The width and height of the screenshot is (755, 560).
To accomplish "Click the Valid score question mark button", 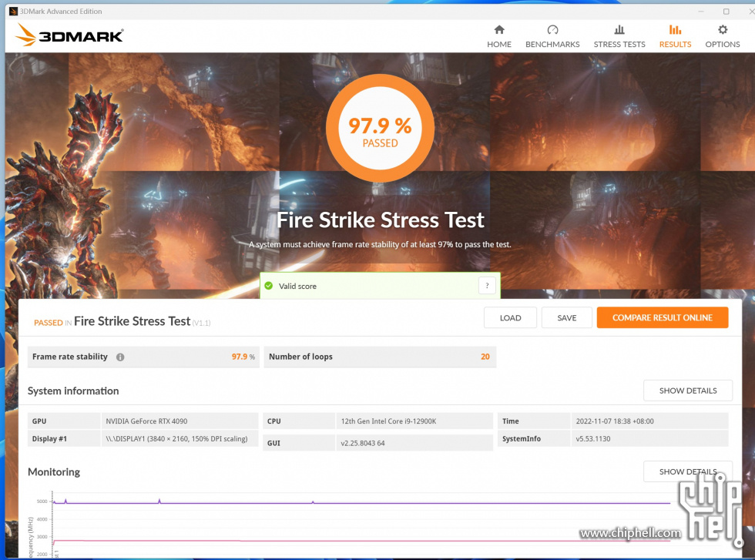I will pos(487,286).
